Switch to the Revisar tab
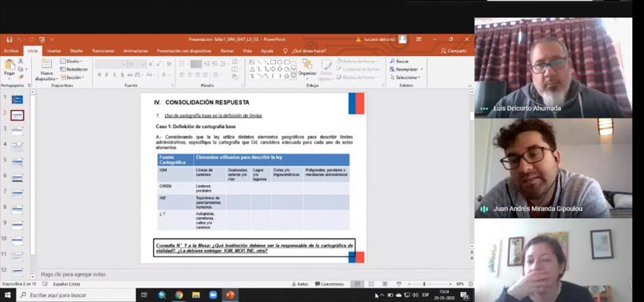The height and width of the screenshot is (302, 644). coord(227,51)
